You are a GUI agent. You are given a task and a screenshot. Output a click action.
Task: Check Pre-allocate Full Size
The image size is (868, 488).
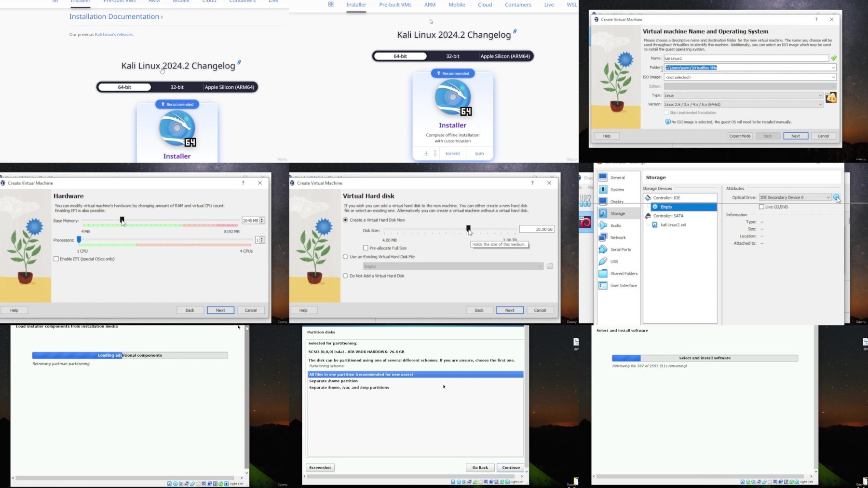click(366, 248)
